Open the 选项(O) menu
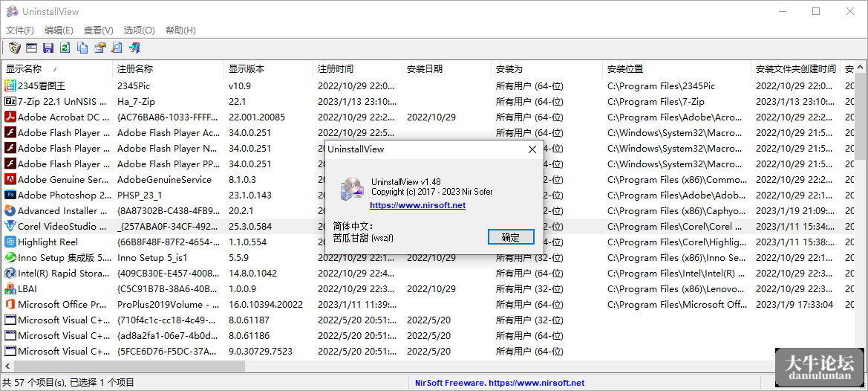Screen dimensions: 868x391 point(139,30)
